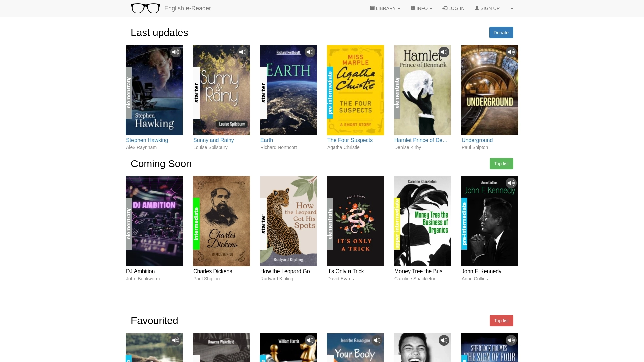Click the audio icon on Hamlet cover
Viewport: 644px width, 362px height.
point(444,52)
